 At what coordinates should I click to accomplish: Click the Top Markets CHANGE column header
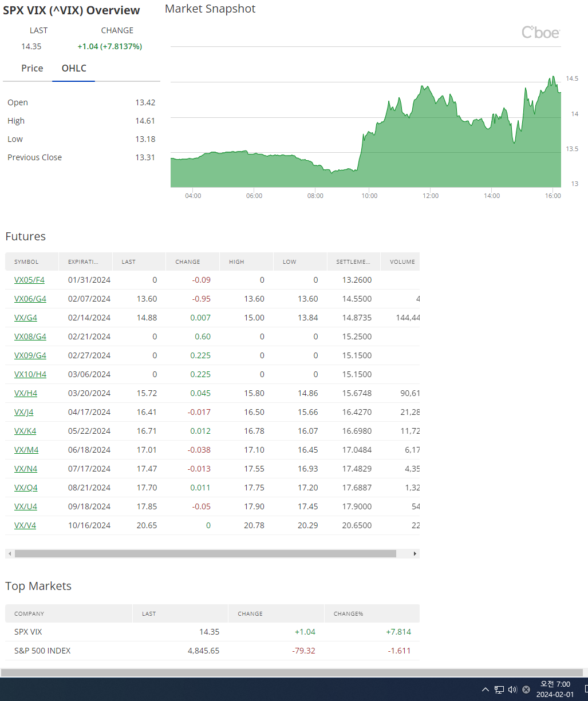click(x=276, y=613)
